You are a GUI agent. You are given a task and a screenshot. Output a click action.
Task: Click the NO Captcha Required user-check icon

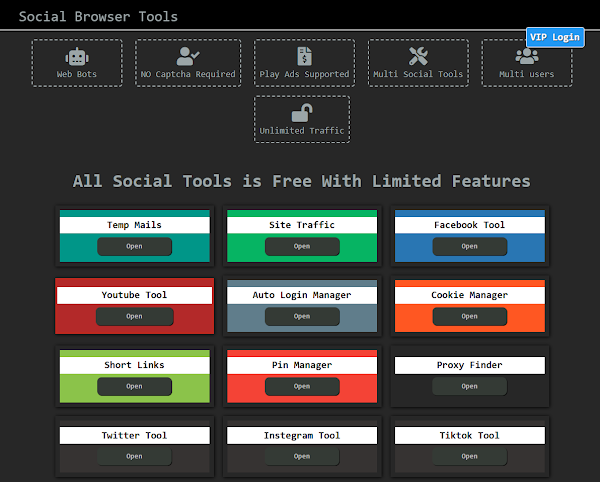[188, 56]
